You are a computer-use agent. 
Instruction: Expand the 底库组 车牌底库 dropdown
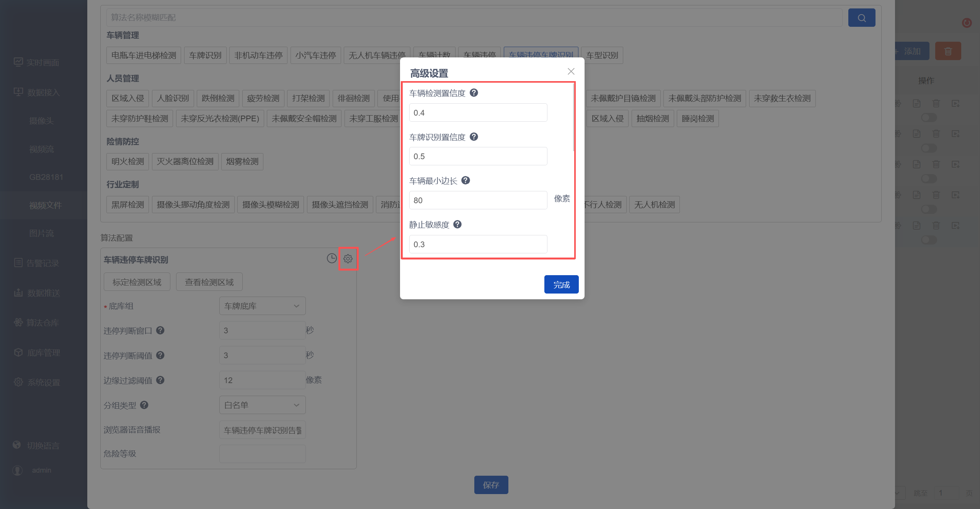(262, 306)
